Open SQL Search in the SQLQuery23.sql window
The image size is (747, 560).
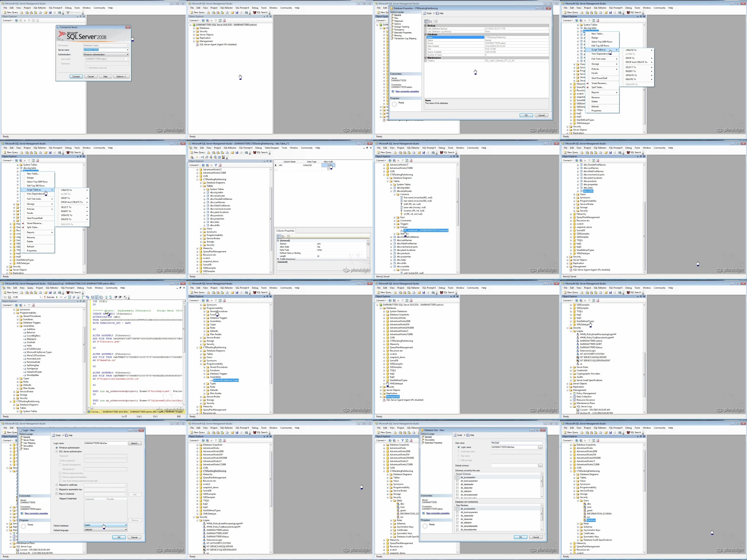tap(74, 292)
